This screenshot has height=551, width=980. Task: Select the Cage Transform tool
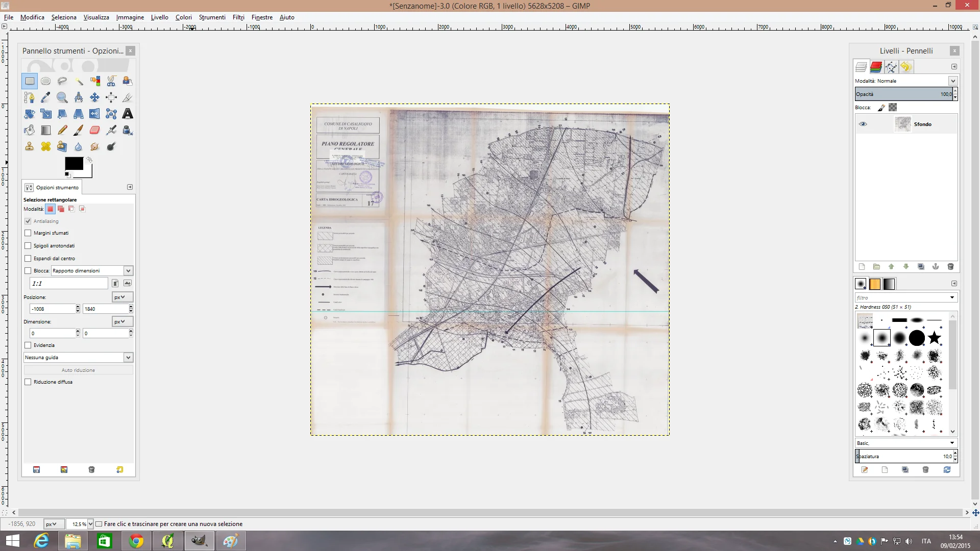click(111, 114)
